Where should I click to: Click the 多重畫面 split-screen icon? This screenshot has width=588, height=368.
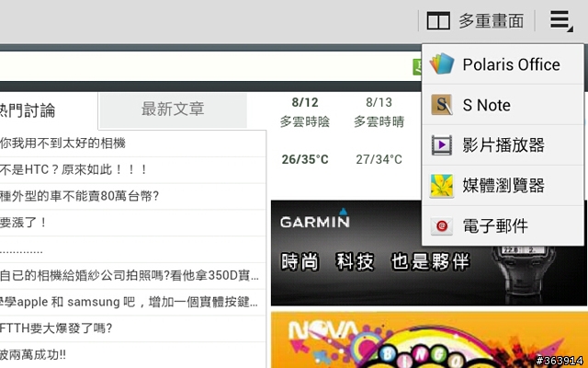pyautogui.click(x=438, y=20)
